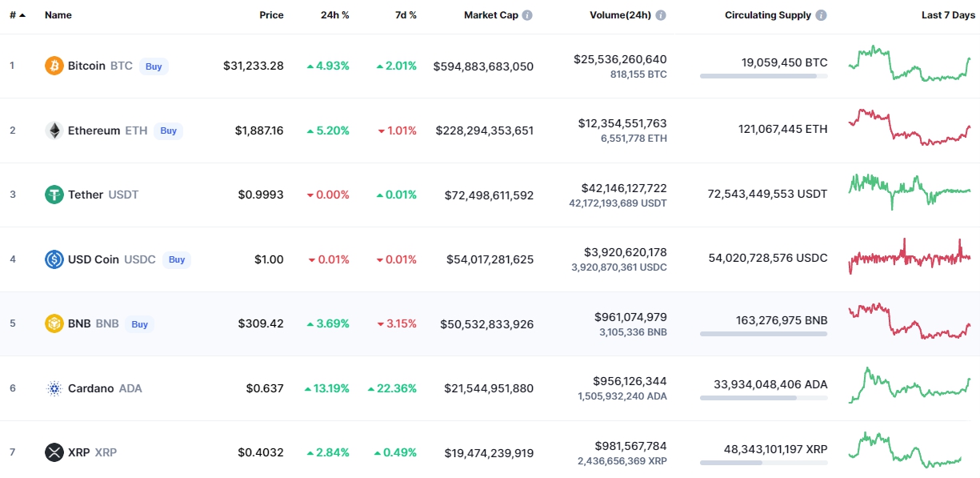
Task: Click Bitcoin price $31,233.28
Action: pyautogui.click(x=254, y=66)
